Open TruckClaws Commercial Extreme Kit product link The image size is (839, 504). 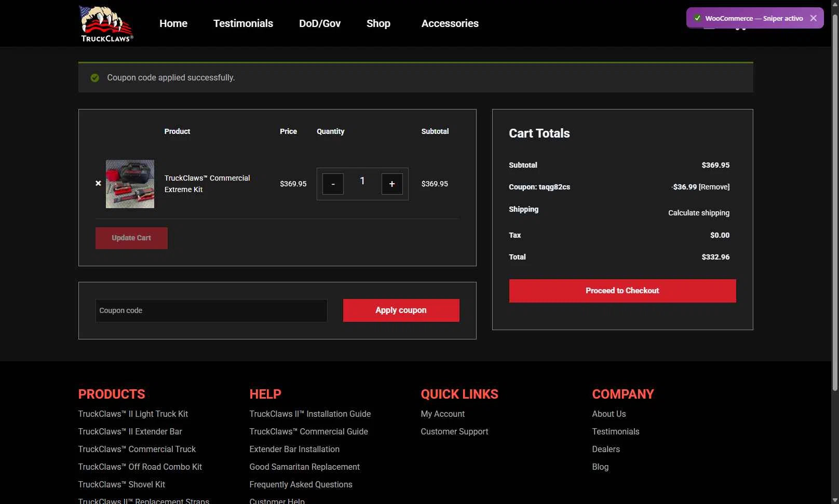click(207, 184)
